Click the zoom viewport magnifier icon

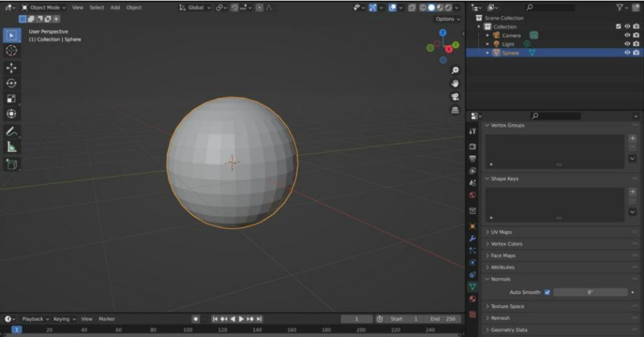[x=455, y=70]
